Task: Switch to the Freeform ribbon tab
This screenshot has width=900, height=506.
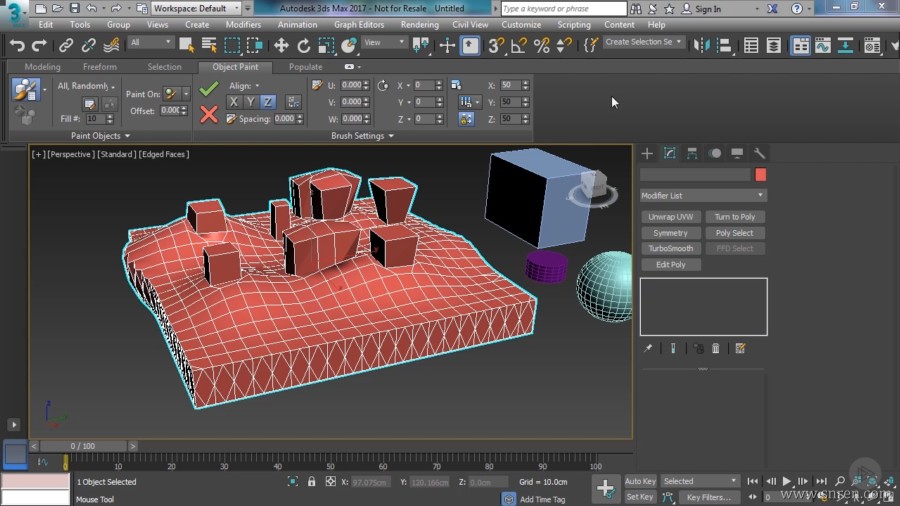Action: click(99, 67)
